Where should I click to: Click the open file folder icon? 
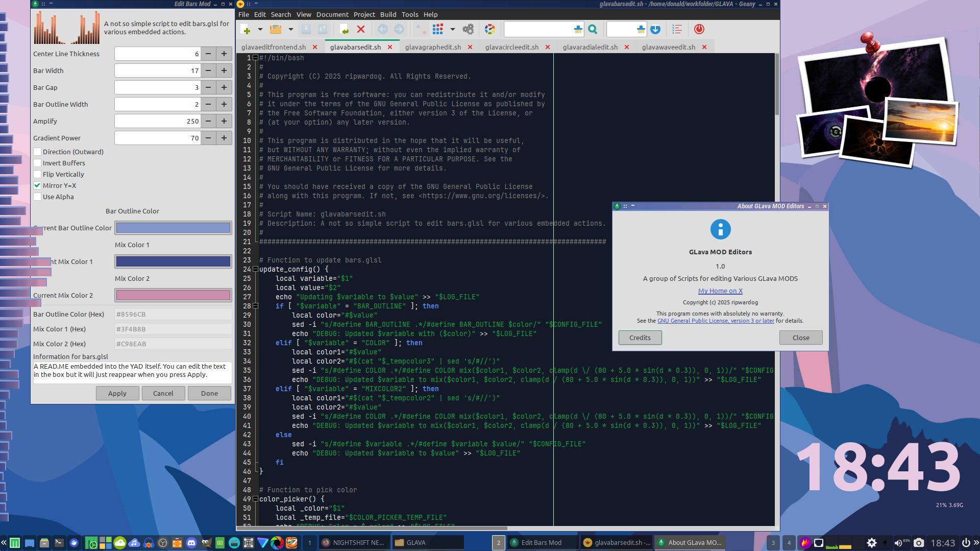pos(276,30)
